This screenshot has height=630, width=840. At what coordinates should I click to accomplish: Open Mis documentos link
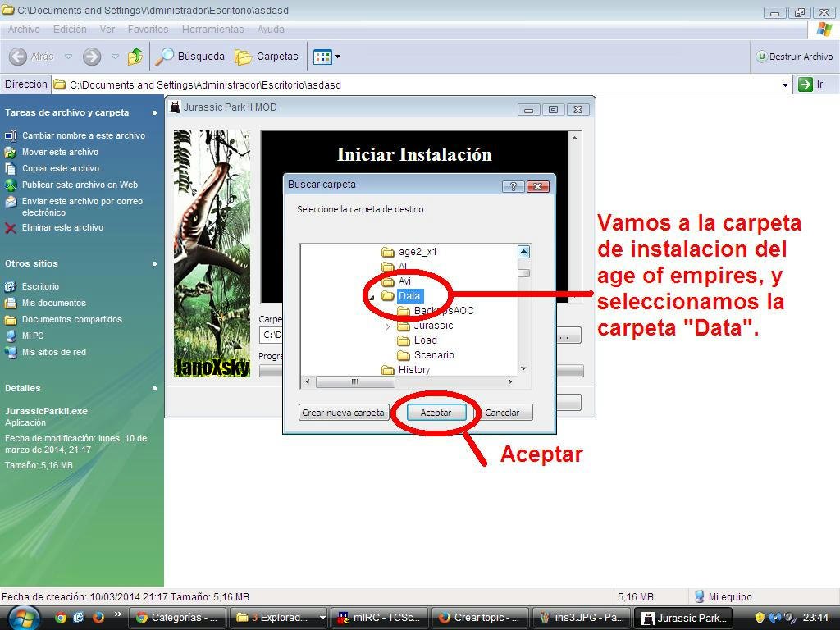point(53,303)
